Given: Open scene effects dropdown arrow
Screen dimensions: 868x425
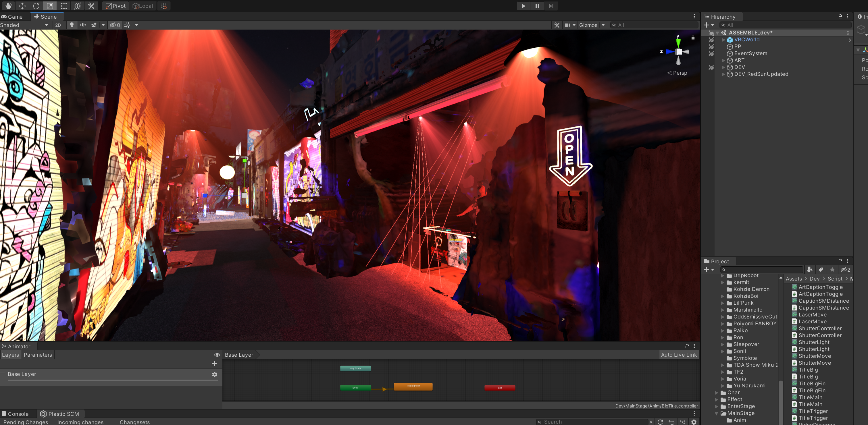Looking at the screenshot, I should [x=103, y=25].
